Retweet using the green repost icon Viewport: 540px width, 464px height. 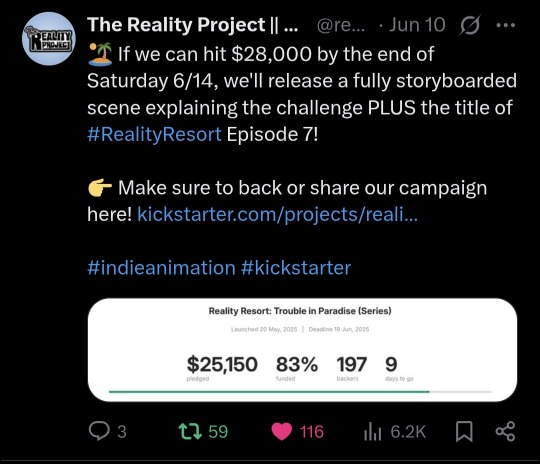pyautogui.click(x=190, y=431)
